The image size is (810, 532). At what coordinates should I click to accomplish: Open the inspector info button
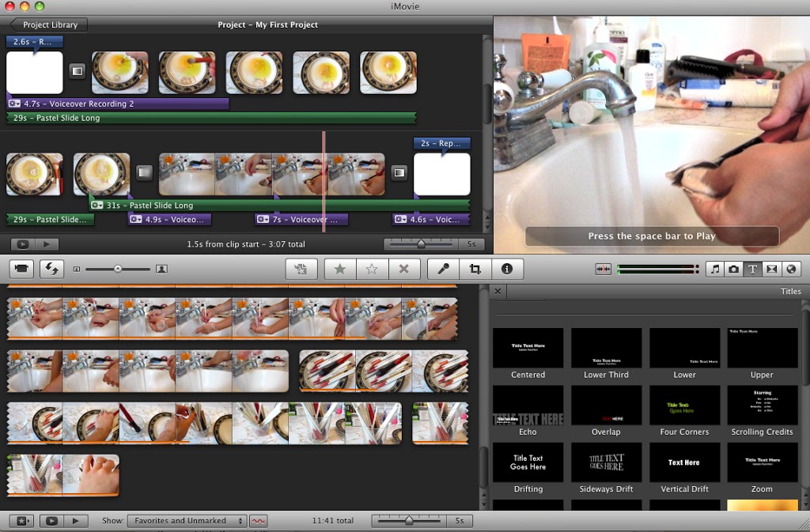pos(507,269)
